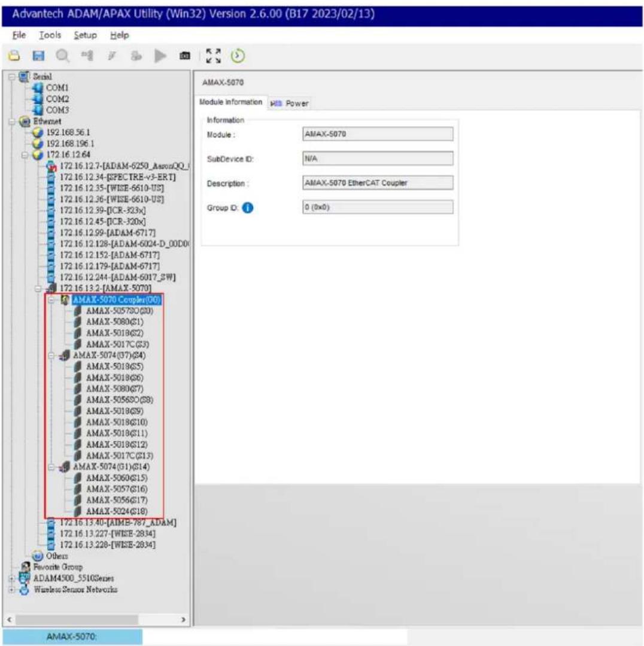Select the 192.168.56.1 interface
This screenshot has width=644, height=646.
(68, 132)
